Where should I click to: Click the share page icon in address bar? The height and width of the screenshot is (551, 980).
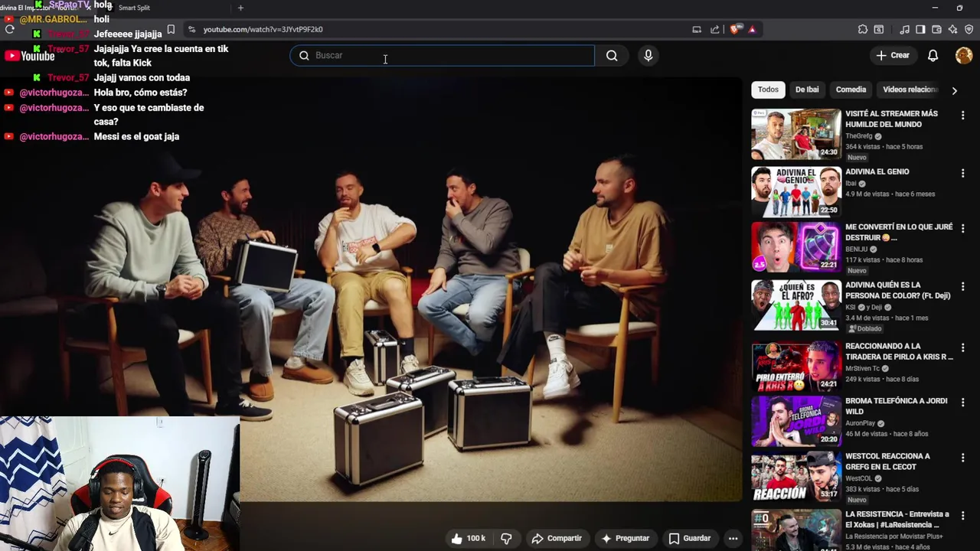715,29
